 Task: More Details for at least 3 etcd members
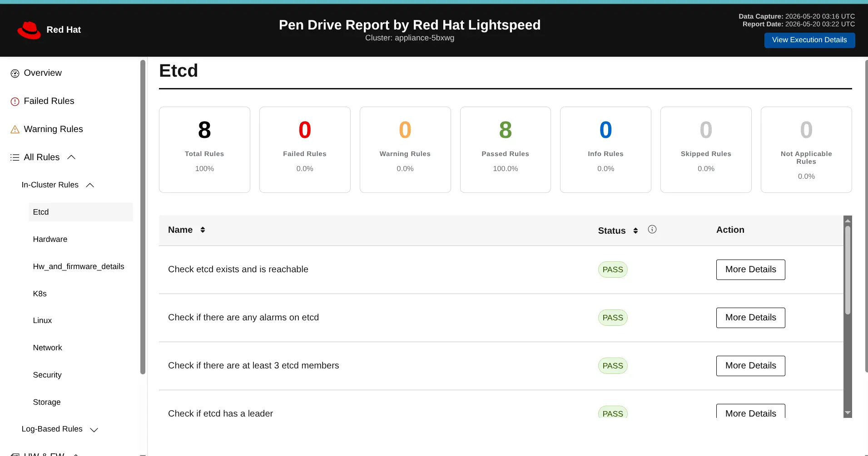click(750, 366)
